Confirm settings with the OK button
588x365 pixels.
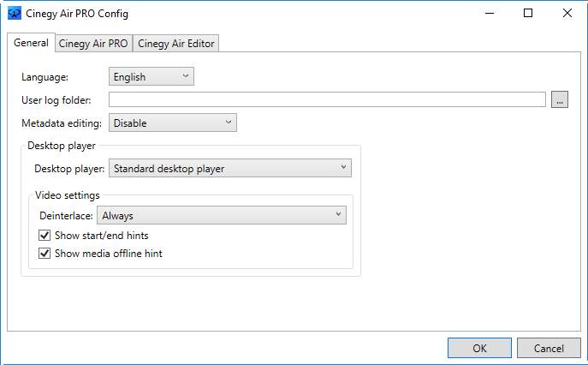479,348
